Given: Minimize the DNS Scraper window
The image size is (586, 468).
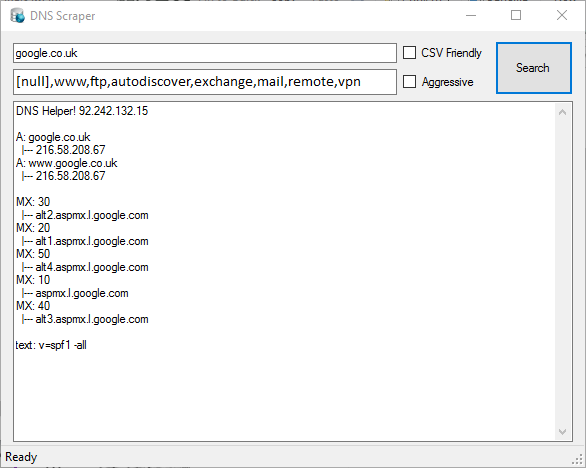Looking at the screenshot, I should point(471,15).
